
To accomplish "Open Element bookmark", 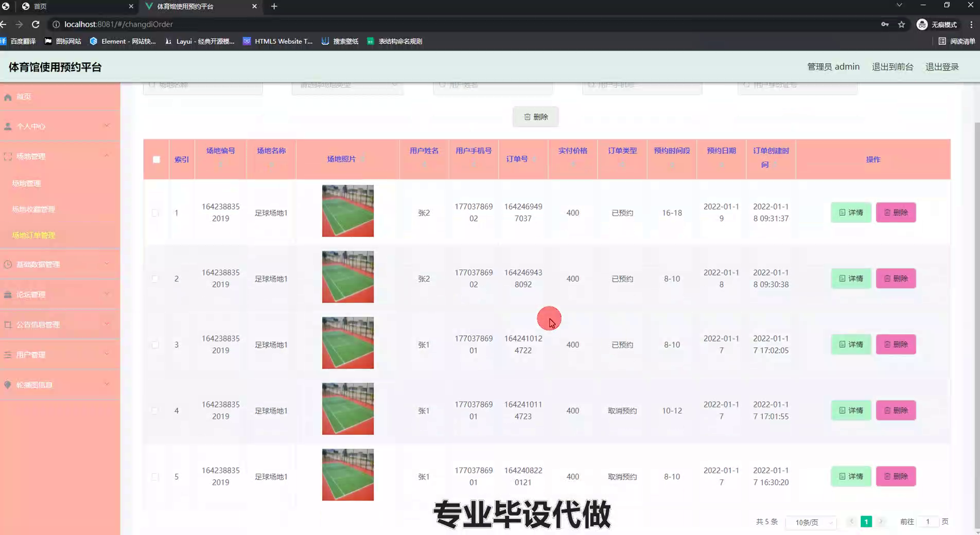I will click(x=123, y=41).
